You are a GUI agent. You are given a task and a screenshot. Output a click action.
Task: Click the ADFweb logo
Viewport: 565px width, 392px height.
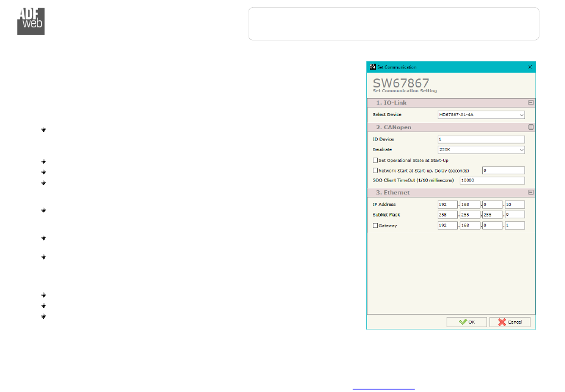[31, 21]
